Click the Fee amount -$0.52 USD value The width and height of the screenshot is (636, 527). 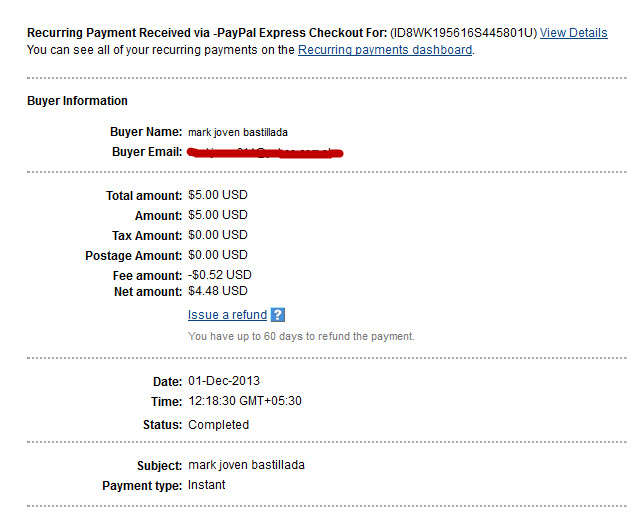[x=219, y=275]
